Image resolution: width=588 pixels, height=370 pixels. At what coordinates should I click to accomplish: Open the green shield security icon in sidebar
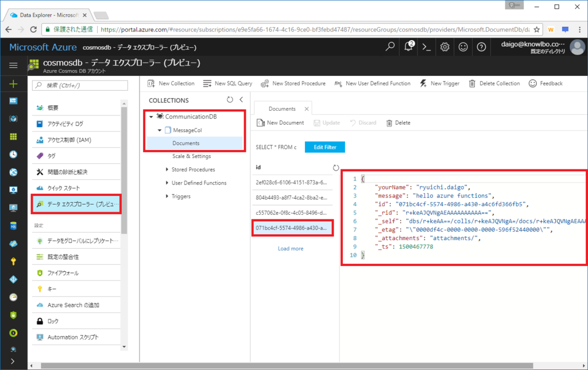(14, 315)
